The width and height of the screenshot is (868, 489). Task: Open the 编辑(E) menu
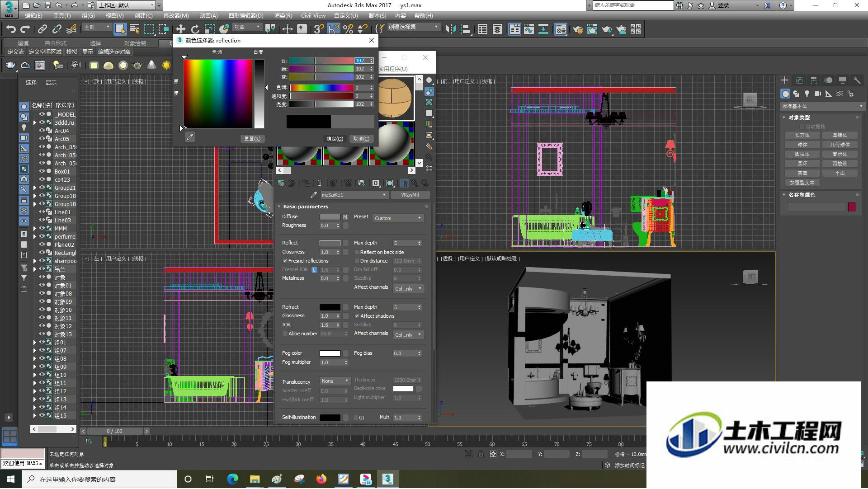click(x=33, y=15)
